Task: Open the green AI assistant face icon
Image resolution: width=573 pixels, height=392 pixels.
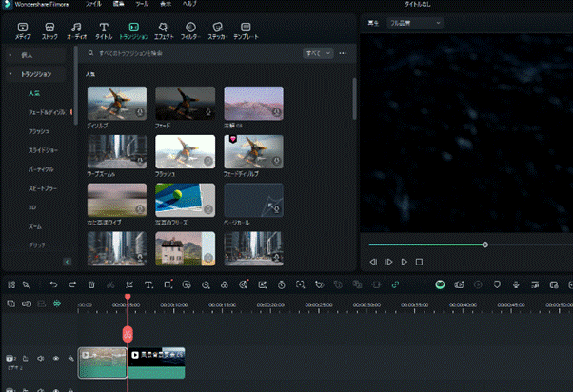Action: click(440, 284)
